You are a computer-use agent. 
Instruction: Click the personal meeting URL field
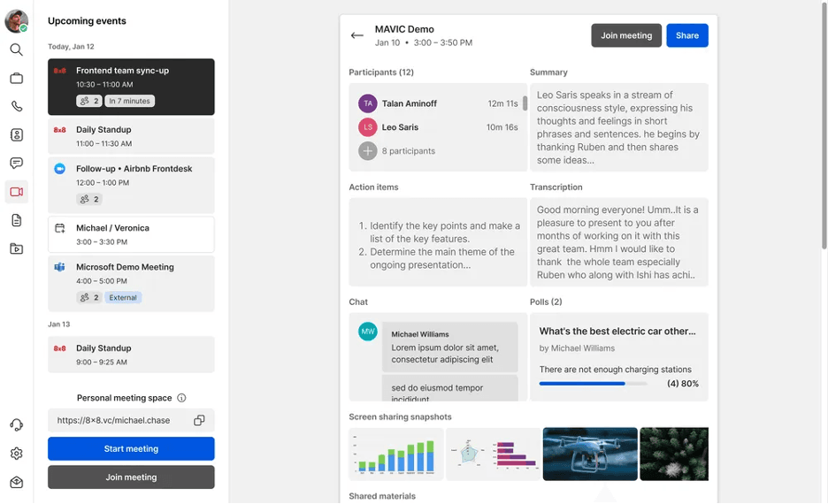coord(119,421)
